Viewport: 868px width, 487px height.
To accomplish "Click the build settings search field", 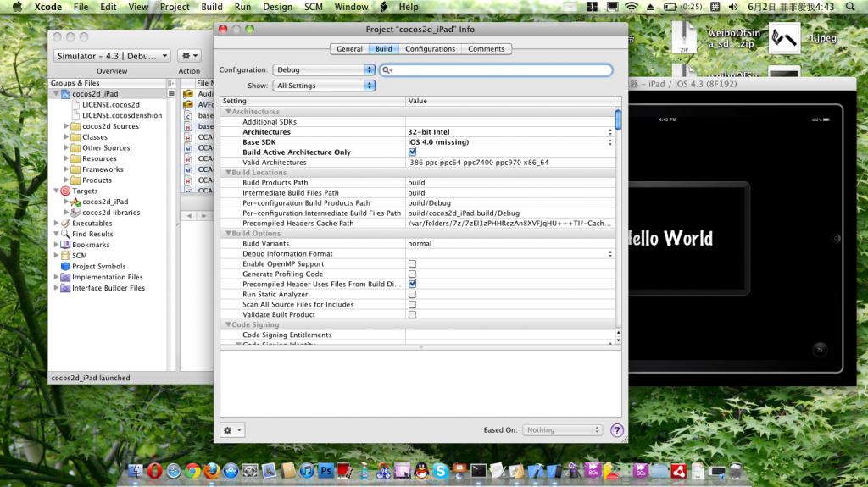I will coord(496,69).
